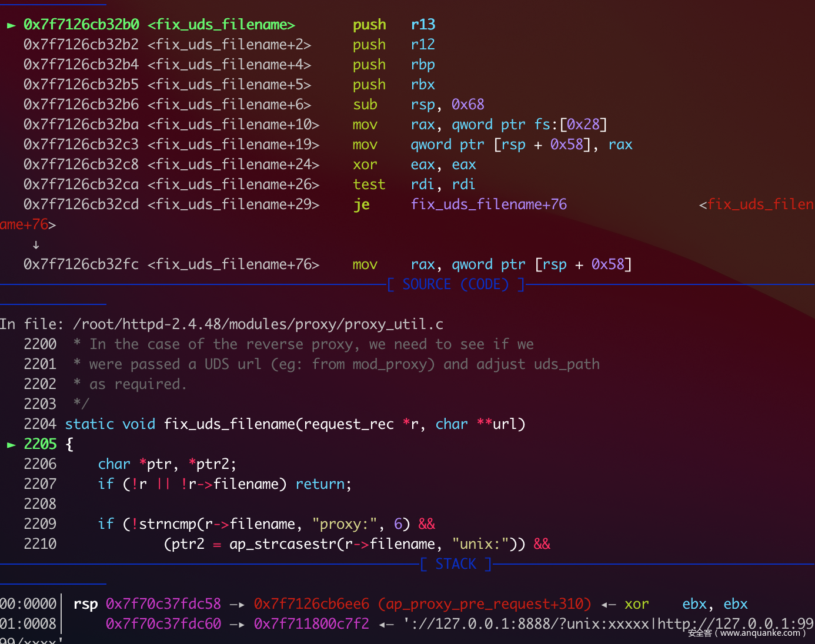815x644 pixels.
Task: Click the test mnemonic at fix_uds_filename+26
Action: coord(369,185)
